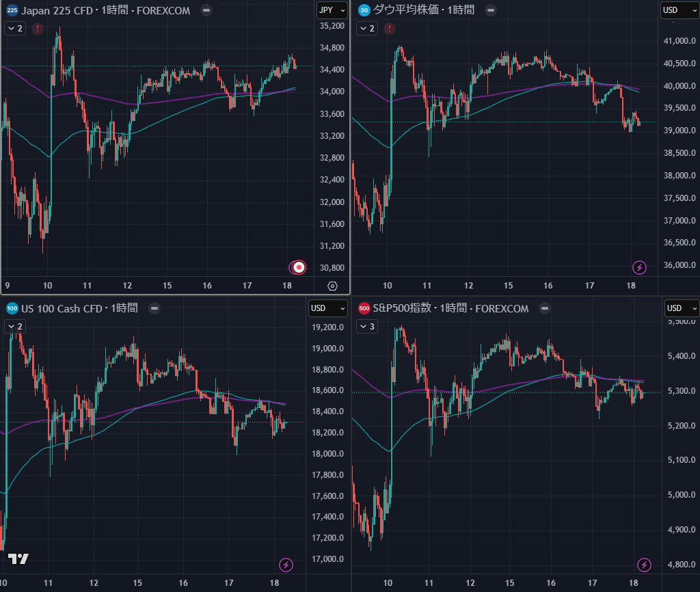Expand the indicator legend on Japan 225 chart
The width and height of the screenshot is (700, 592).
[x=15, y=29]
